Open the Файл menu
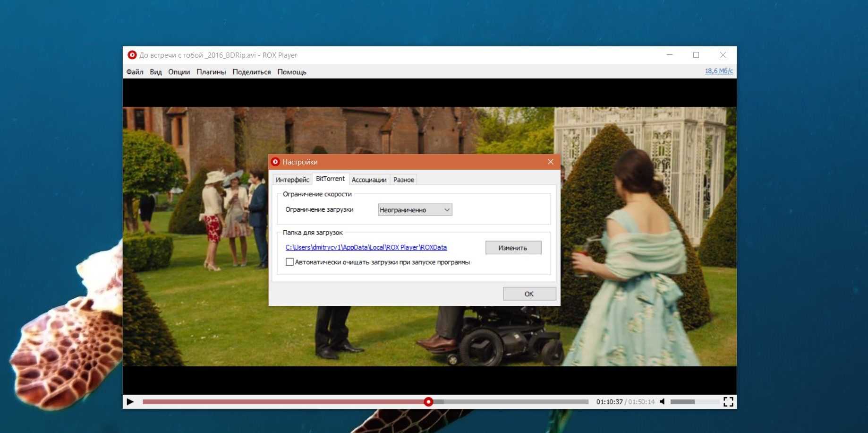Viewport: 868px width, 433px height. point(135,72)
